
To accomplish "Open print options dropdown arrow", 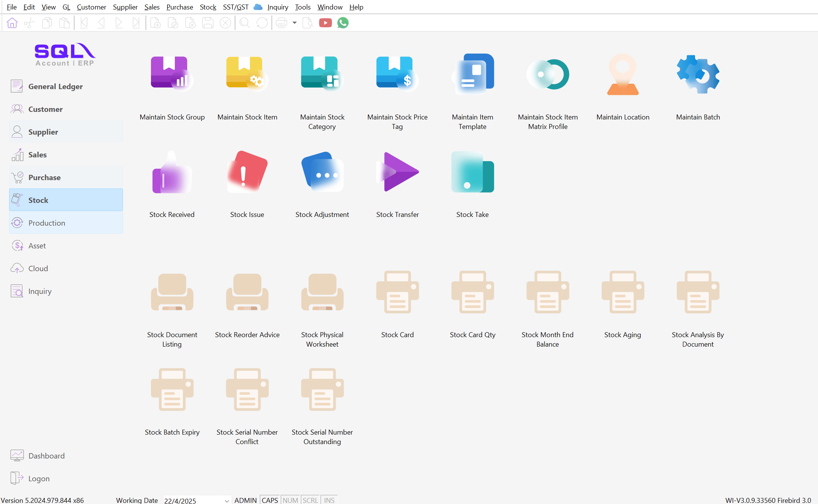I will click(294, 23).
